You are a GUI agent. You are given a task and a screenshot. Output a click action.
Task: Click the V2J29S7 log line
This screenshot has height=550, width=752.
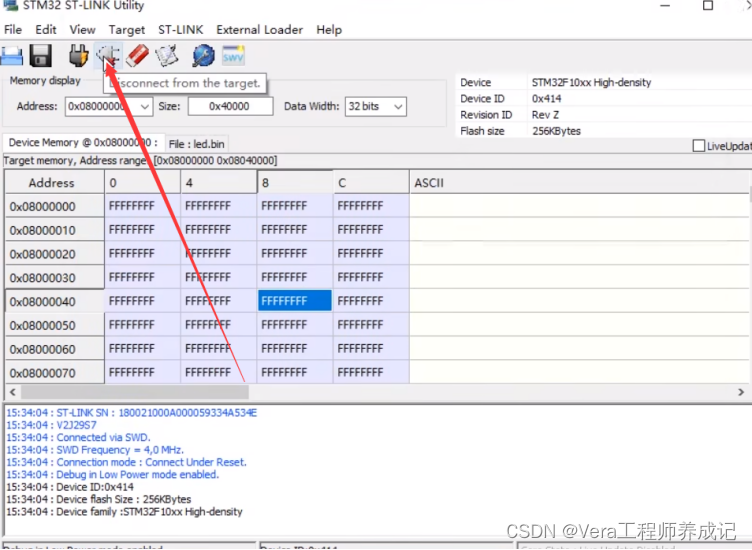pyautogui.click(x=51, y=425)
